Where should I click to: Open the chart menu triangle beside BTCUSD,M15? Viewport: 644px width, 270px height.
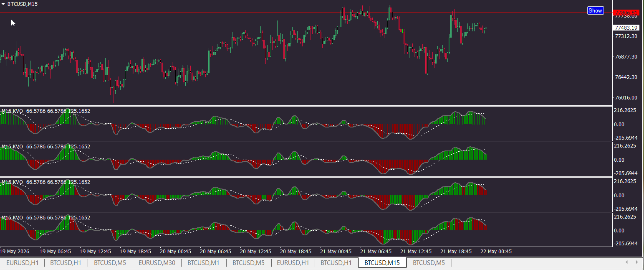3,4
